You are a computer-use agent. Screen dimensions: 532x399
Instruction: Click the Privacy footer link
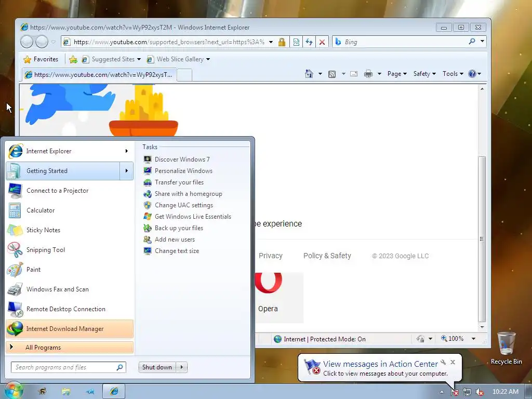(x=270, y=256)
